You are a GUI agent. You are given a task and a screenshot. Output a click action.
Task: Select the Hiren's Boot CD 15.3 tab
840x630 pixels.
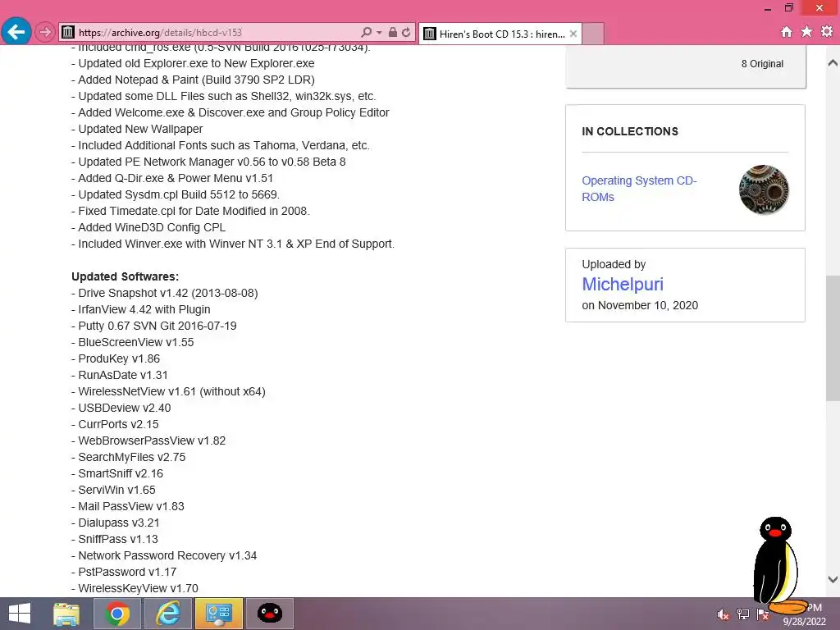[x=500, y=34]
